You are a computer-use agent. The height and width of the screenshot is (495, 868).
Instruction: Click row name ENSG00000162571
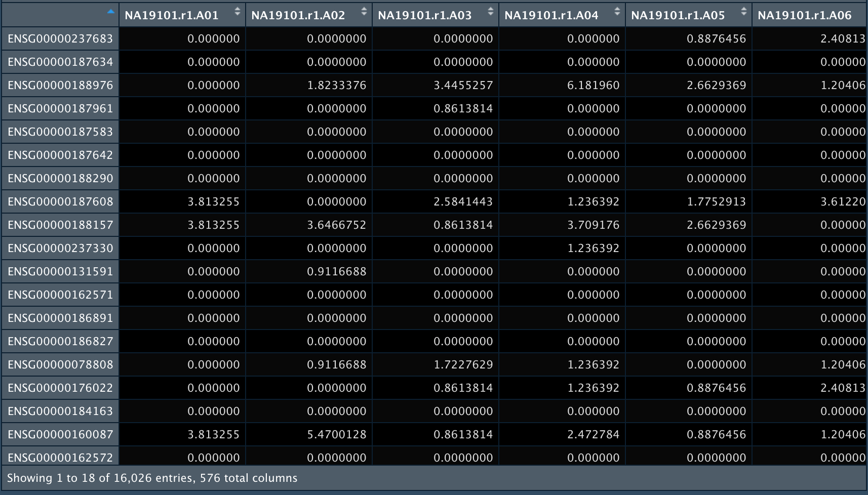click(60, 295)
